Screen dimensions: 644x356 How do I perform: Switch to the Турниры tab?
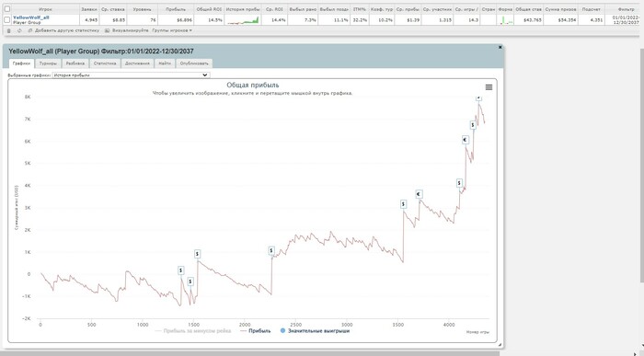pos(48,63)
